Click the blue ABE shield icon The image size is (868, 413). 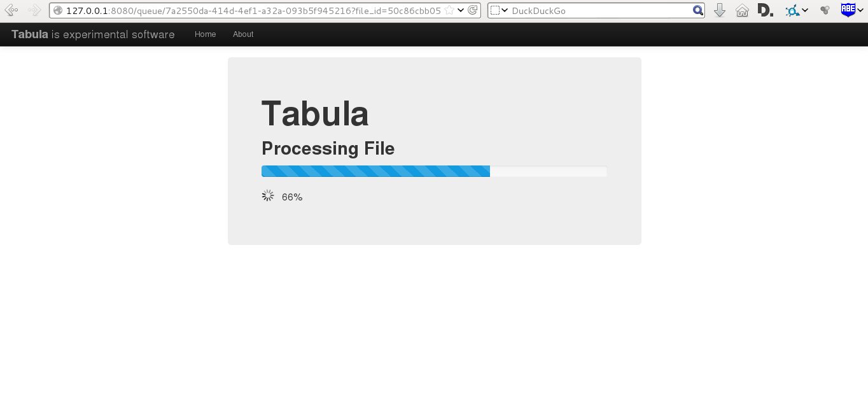tap(847, 10)
